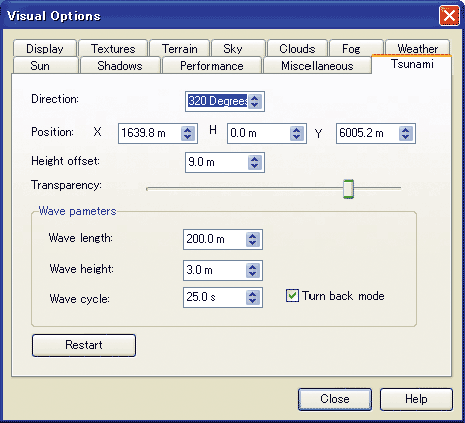Click the Restart button
Screen dimensions: 465x423
pos(84,345)
